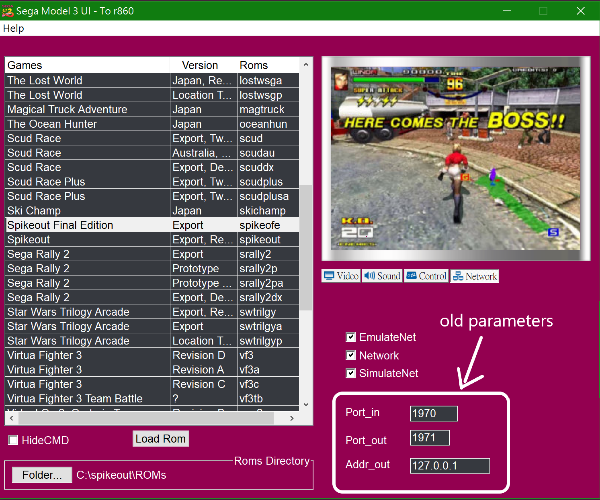The height and width of the screenshot is (500, 600).
Task: Switch to the Control tab
Action: [426, 276]
